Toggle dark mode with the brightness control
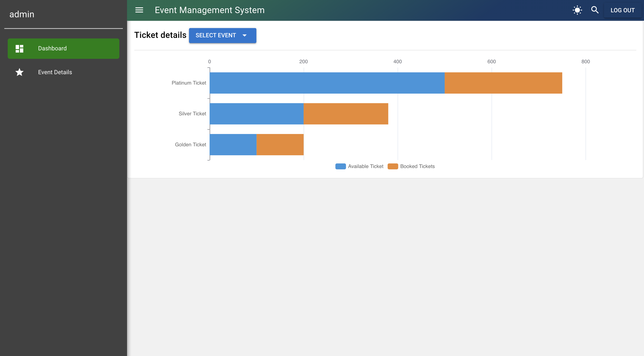Screen dimensions: 644x356 [x=577, y=10]
